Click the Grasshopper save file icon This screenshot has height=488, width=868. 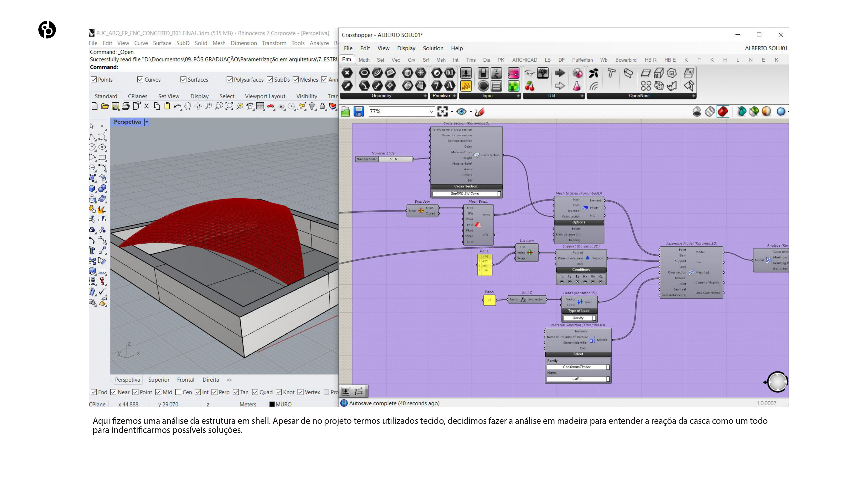359,111
